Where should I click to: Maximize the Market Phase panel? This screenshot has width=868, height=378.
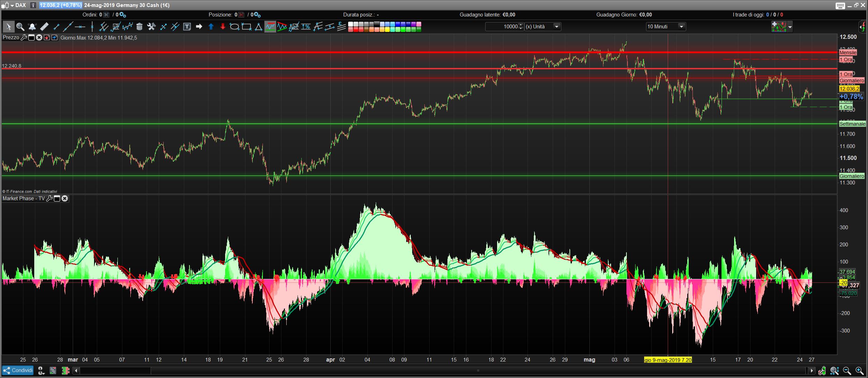(x=57, y=198)
